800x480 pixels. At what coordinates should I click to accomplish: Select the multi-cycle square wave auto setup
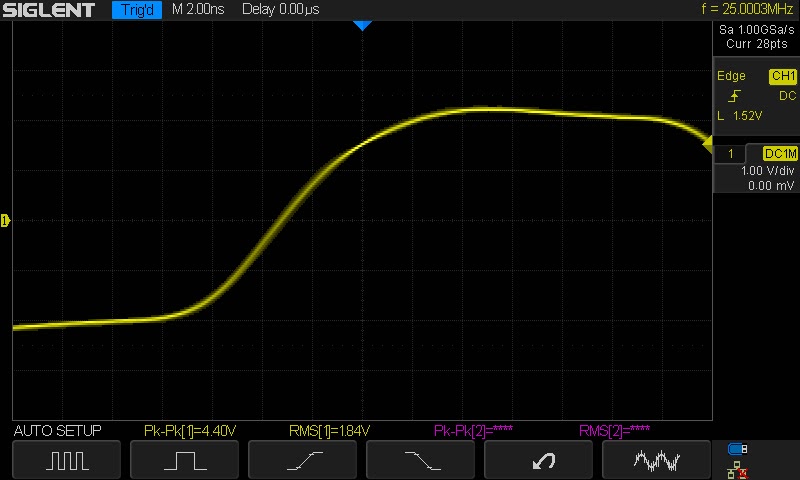(x=67, y=460)
